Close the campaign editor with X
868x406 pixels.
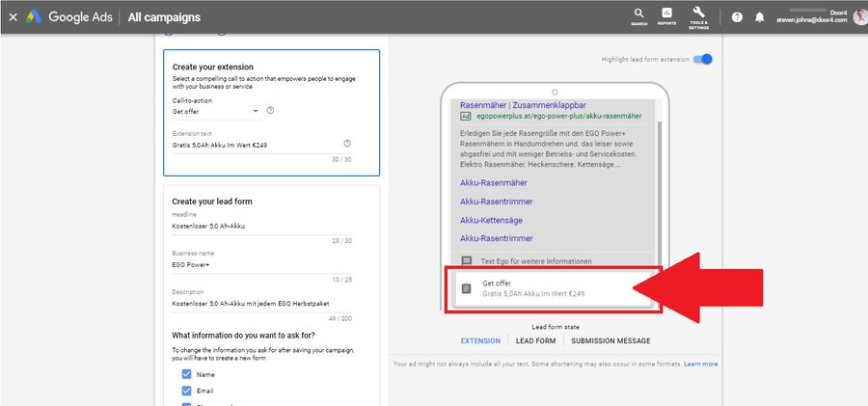coord(13,17)
